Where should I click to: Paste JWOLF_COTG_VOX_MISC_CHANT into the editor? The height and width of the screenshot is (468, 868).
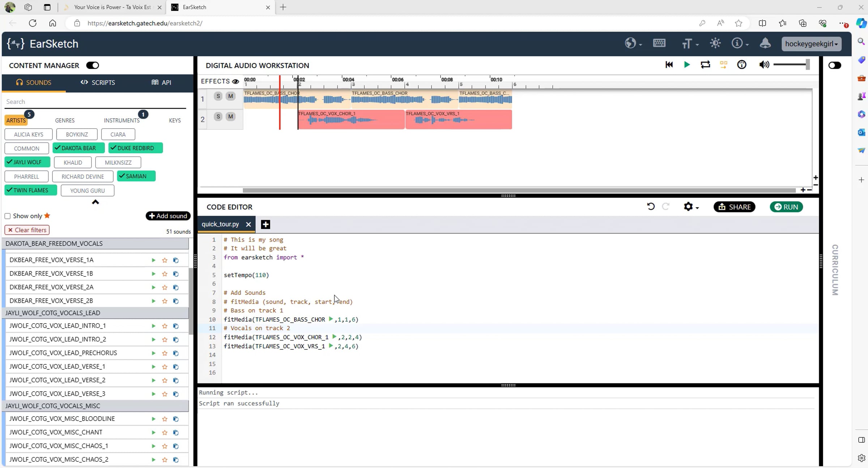tap(176, 433)
